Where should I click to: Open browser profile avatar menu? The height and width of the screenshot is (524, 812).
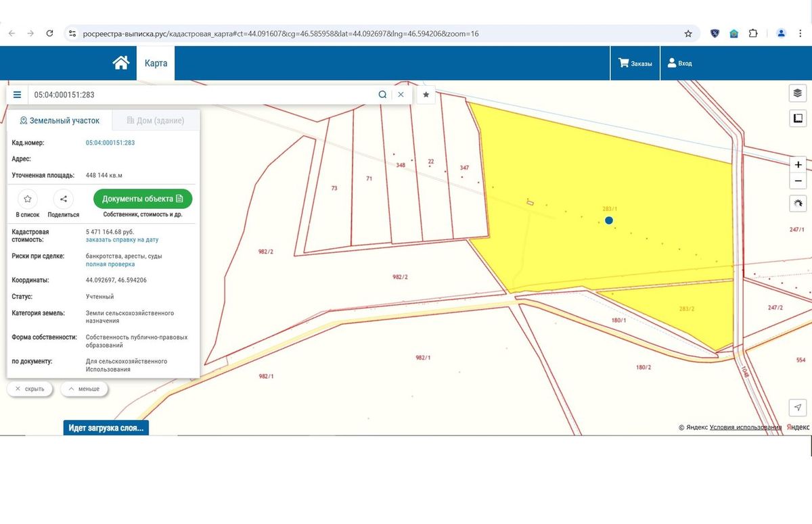pyautogui.click(x=782, y=33)
